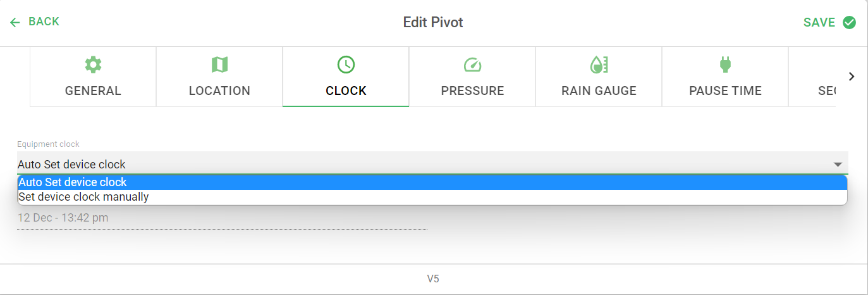Click the Equipment clock dropdown arrow
Screen dimensions: 868x295
(838, 165)
